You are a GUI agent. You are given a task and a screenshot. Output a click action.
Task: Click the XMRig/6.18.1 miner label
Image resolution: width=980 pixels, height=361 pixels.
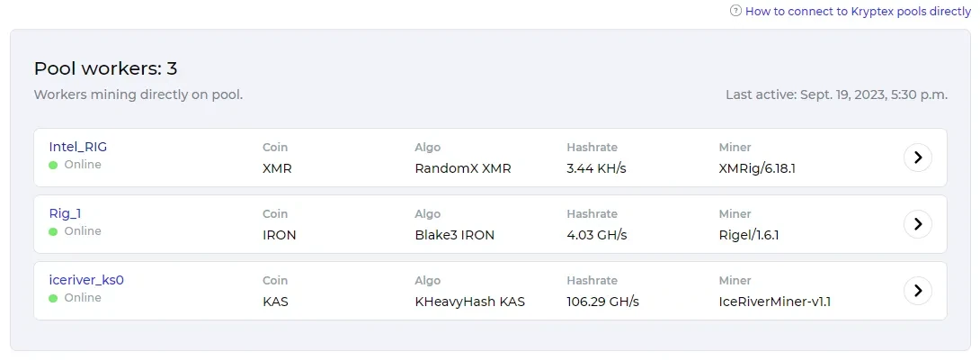[x=757, y=168]
